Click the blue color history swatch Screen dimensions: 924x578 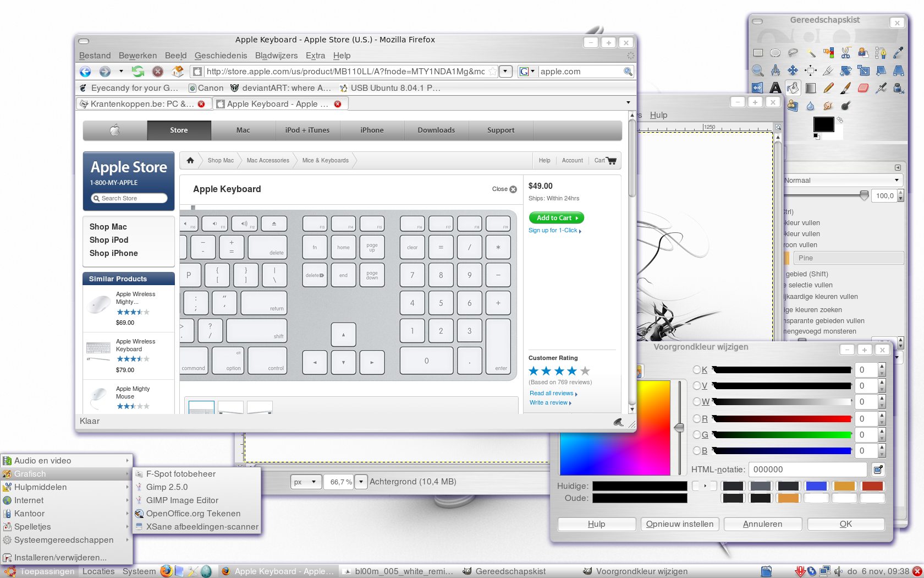click(816, 486)
